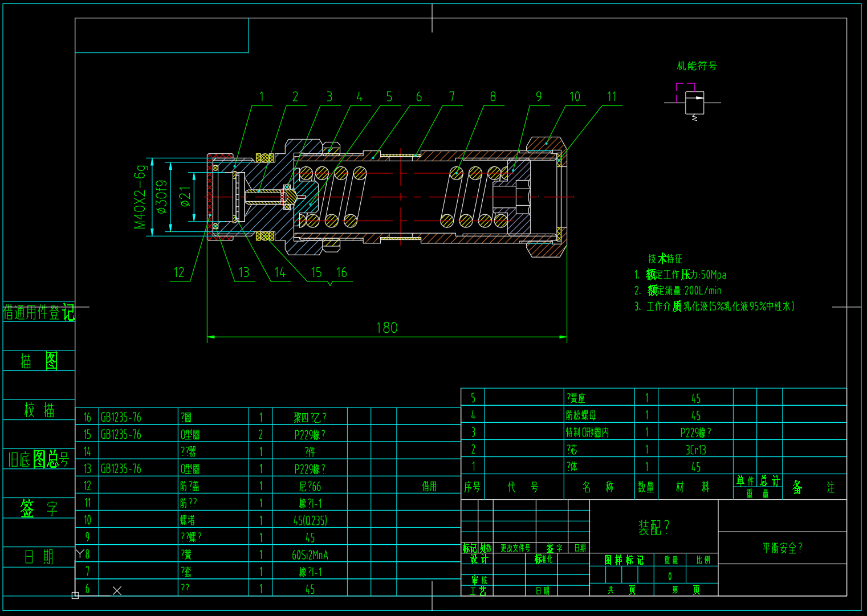This screenshot has height=616, width=867.
Task: Select the 材料 column header
Action: pyautogui.click(x=693, y=487)
